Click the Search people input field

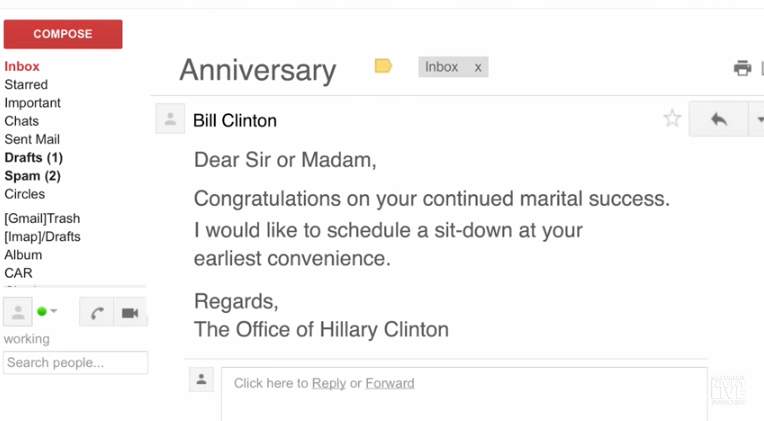(x=75, y=362)
